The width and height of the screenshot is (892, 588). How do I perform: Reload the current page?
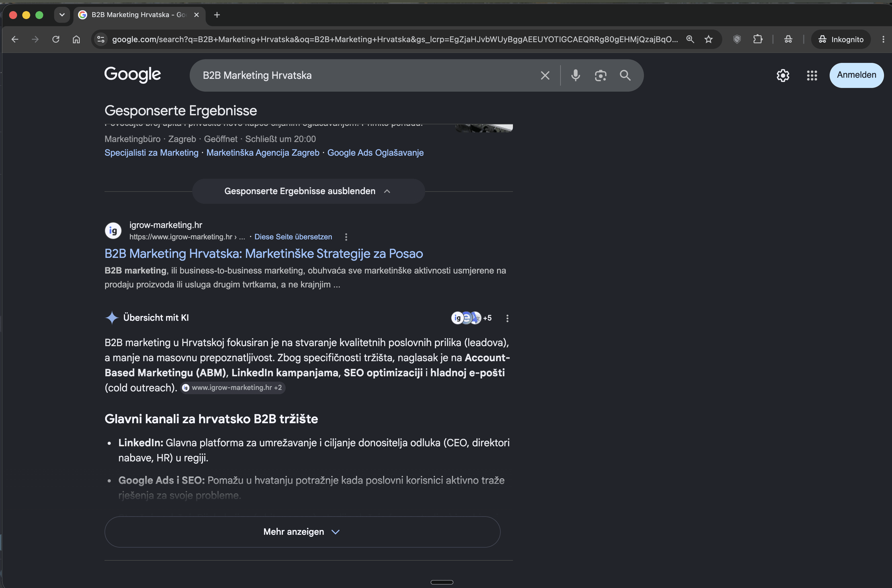[x=56, y=39]
